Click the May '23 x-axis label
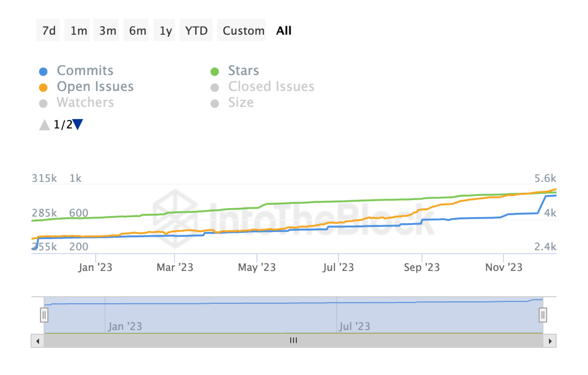Image resolution: width=588 pixels, height=375 pixels. point(257,267)
